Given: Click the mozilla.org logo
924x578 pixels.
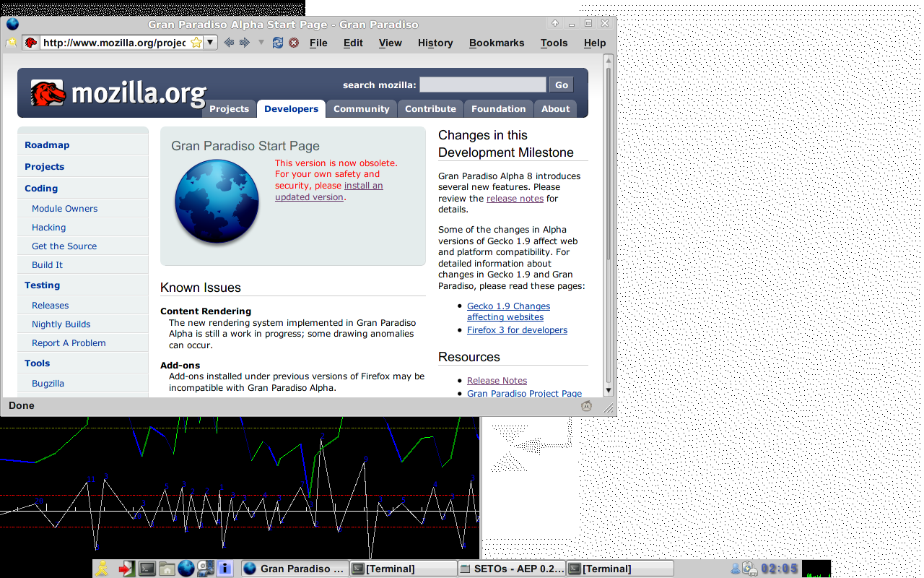Looking at the screenshot, I should [118, 93].
